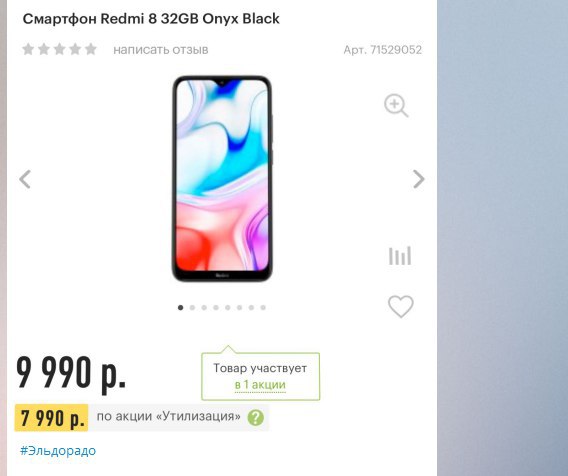Rate product with first star
Viewport: 568px width, 476px height.
pos(28,49)
